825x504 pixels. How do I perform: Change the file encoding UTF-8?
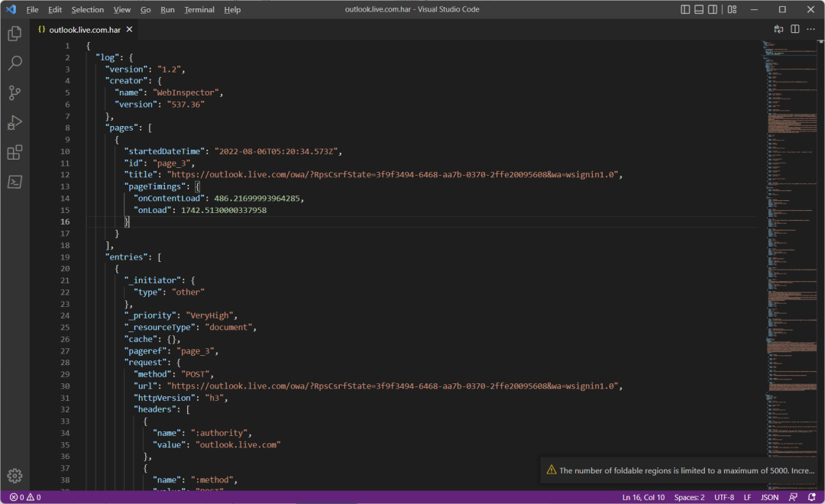[724, 497]
